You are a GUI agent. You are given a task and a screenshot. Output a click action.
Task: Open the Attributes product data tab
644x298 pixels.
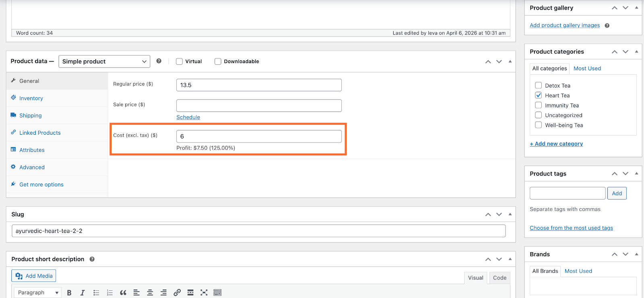coord(57,150)
